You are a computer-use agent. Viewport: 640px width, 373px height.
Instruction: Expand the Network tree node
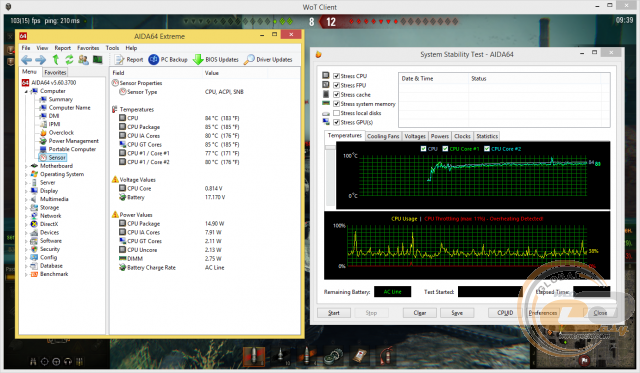pyautogui.click(x=26, y=216)
